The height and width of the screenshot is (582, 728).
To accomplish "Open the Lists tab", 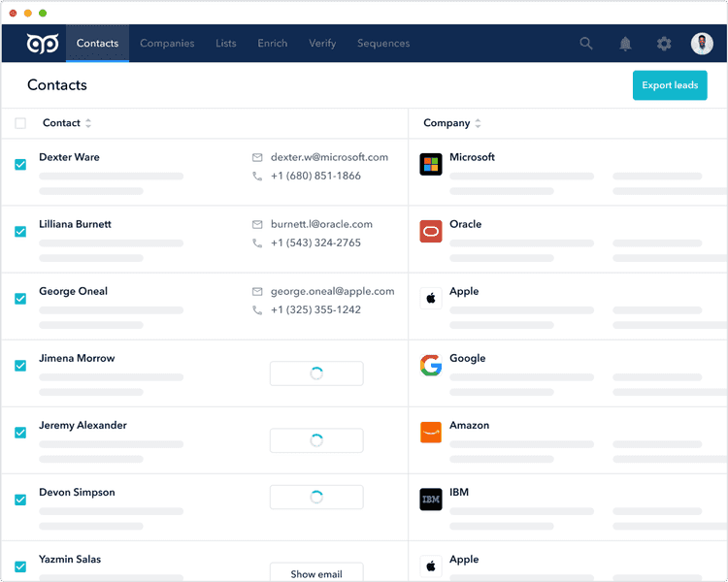I will tap(225, 43).
